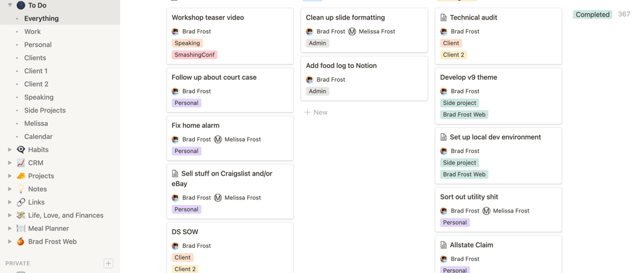Viewport: 644px width, 273px height.
Task: Collapse the To Do page tree
Action: coord(9,5)
